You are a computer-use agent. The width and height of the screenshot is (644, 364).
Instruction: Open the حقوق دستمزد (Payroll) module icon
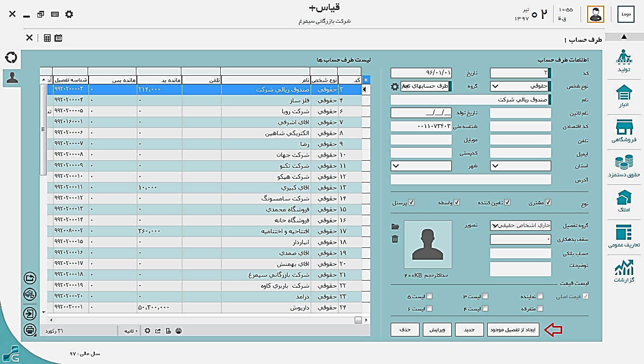[624, 166]
